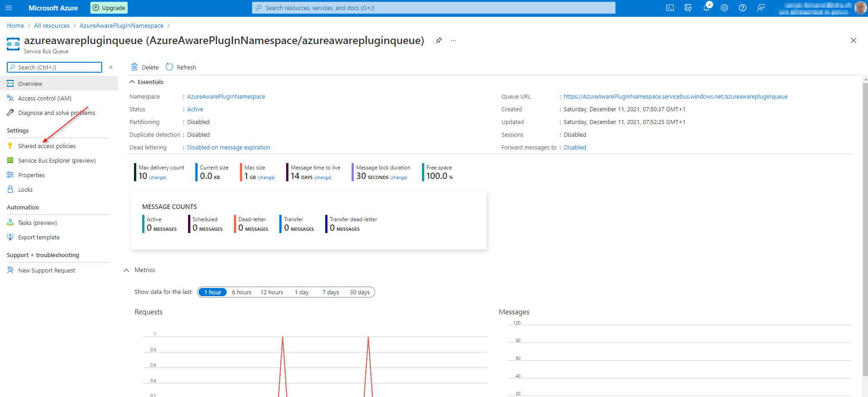Click the Access control (IAM) icon

pyautogui.click(x=10, y=98)
